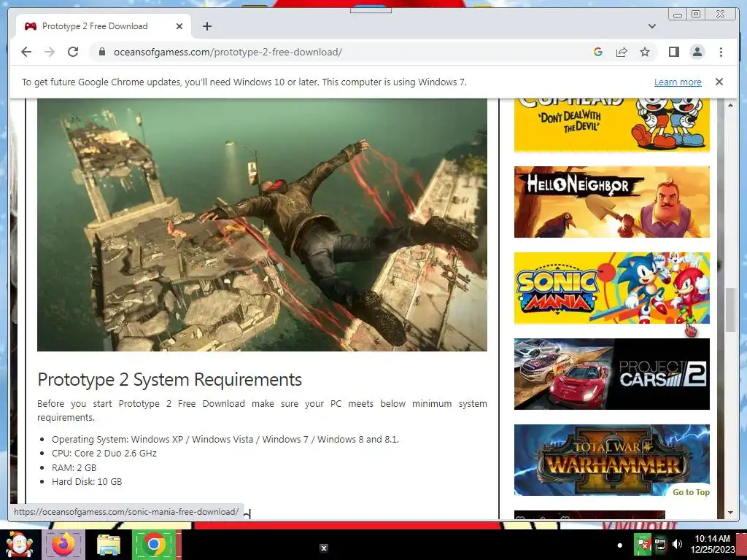747x560 pixels.
Task: Launch Firefox from the taskbar
Action: pos(63,544)
